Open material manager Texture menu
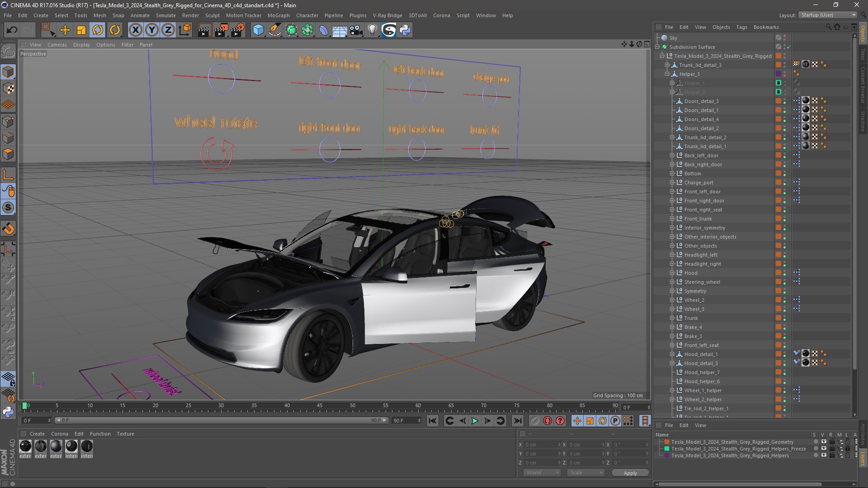This screenshot has width=868, height=488. (125, 434)
